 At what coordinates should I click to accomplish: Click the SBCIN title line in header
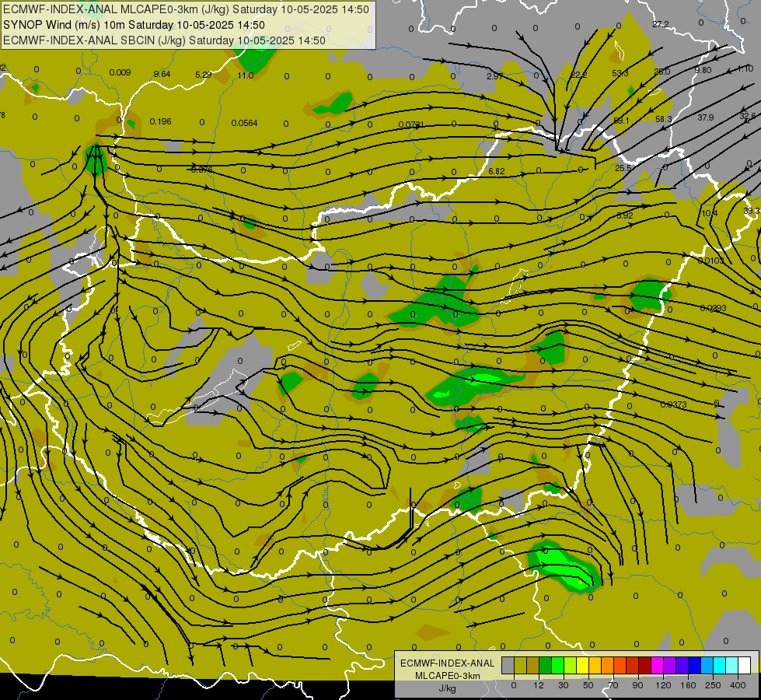pos(164,40)
